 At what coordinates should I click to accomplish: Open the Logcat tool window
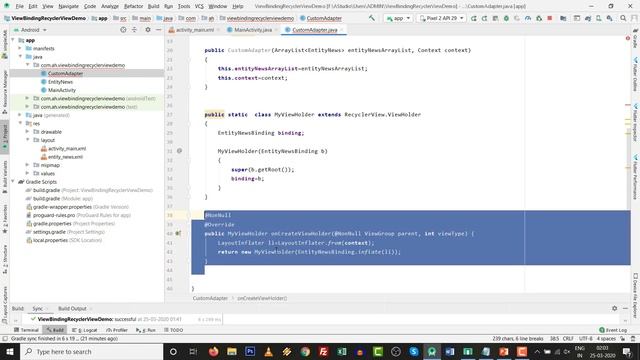pos(84,330)
